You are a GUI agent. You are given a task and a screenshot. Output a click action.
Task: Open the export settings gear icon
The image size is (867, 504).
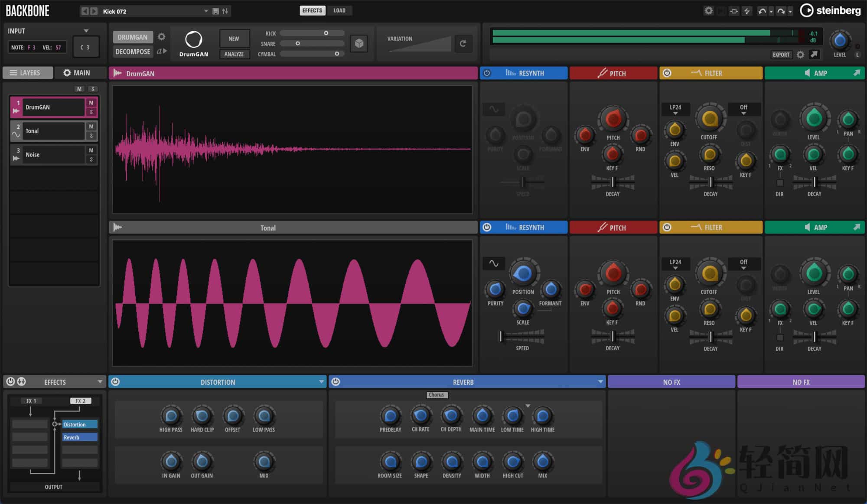801,55
